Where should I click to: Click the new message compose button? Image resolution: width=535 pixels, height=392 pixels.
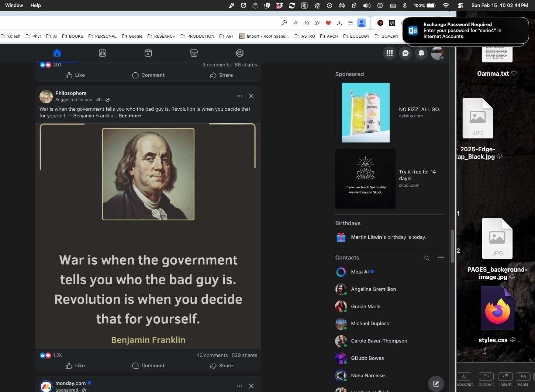tap(436, 384)
